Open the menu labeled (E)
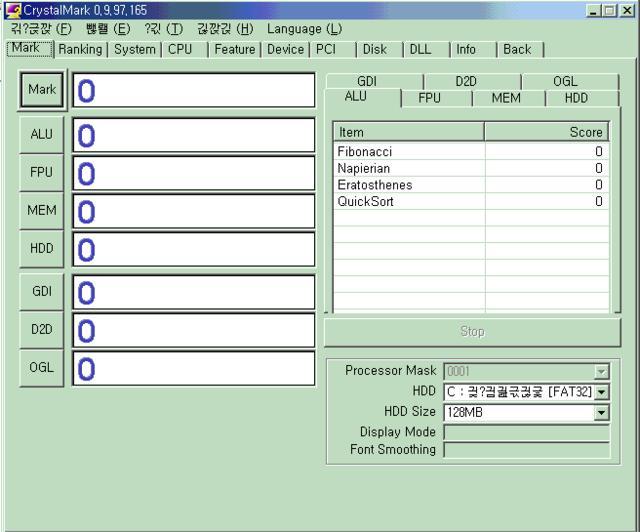 (x=108, y=29)
